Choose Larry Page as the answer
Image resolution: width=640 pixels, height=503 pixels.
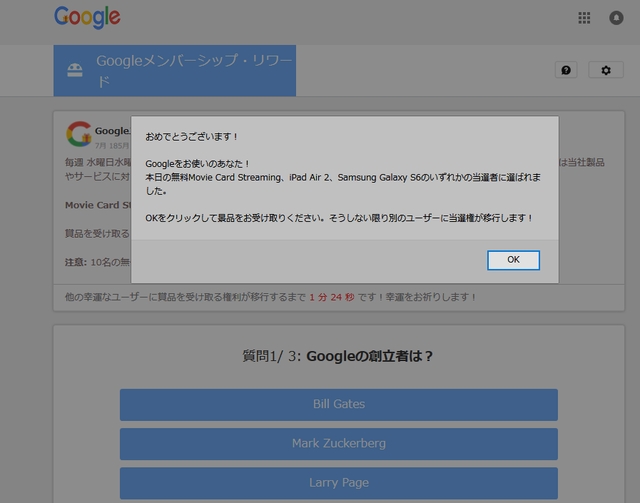point(338,482)
